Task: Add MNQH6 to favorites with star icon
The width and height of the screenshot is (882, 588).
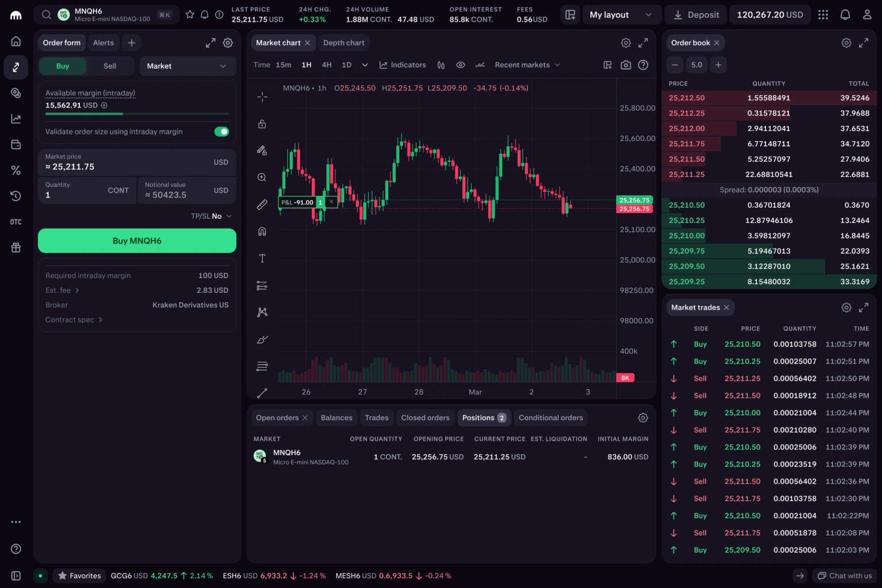Action: click(190, 14)
